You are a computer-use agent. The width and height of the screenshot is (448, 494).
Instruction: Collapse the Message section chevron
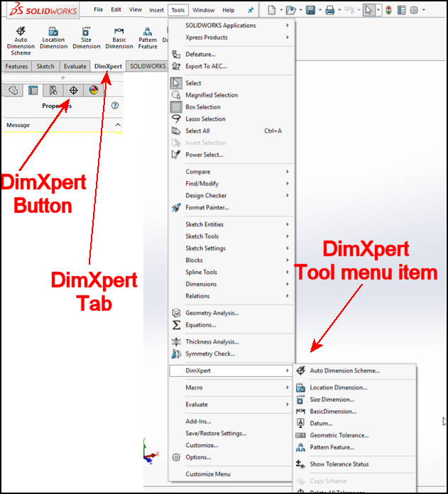pos(118,125)
